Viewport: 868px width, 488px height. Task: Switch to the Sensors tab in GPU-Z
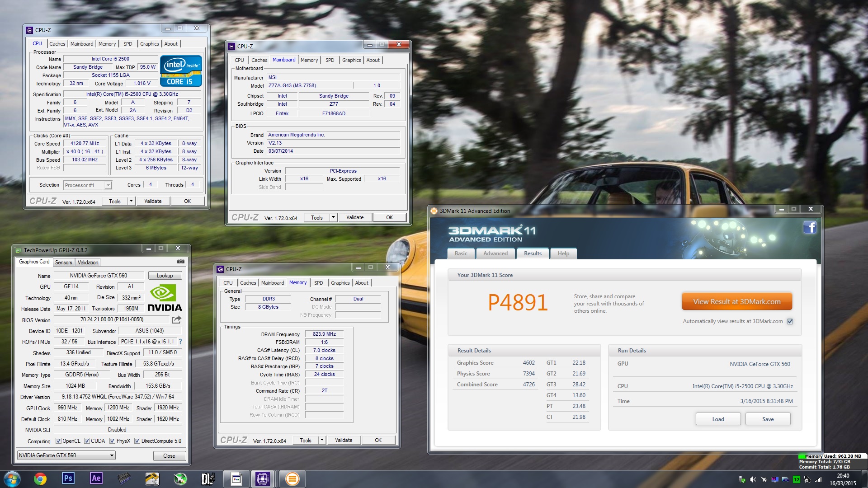[64, 263]
